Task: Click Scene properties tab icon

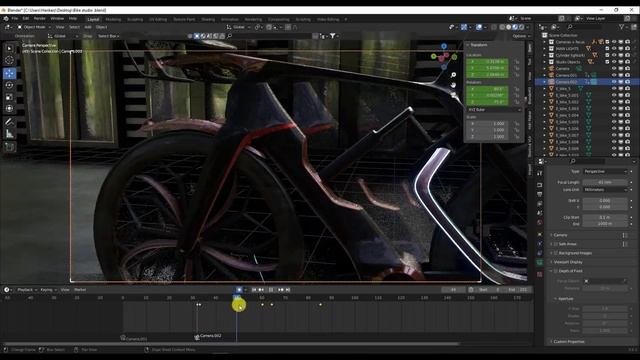Action: [540, 213]
